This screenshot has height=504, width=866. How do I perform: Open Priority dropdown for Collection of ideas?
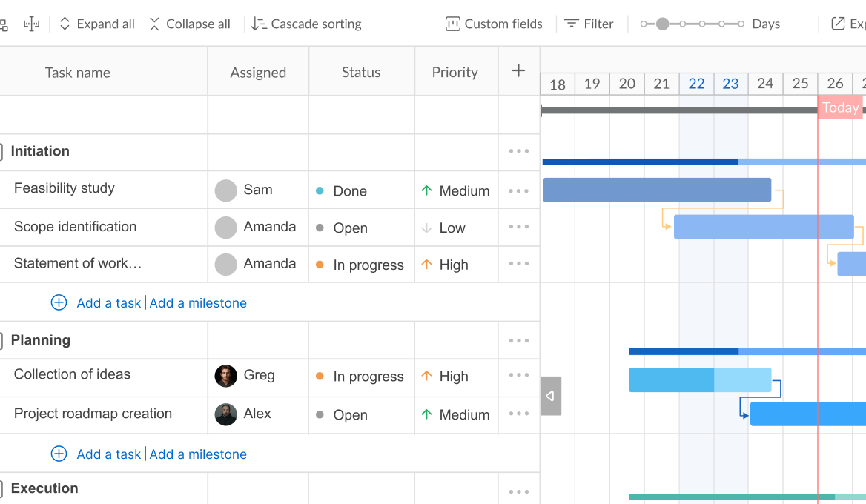[456, 377]
